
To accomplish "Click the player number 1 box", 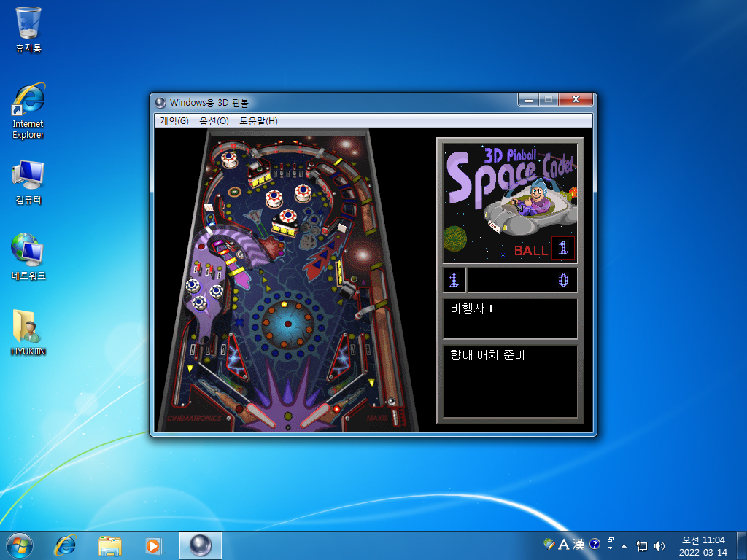I will (x=454, y=280).
